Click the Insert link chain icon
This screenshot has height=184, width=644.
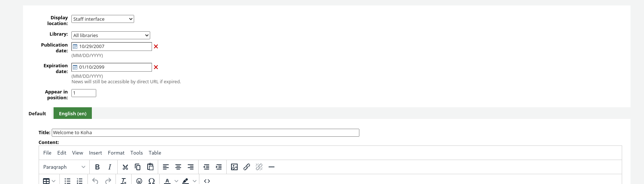coord(247,167)
